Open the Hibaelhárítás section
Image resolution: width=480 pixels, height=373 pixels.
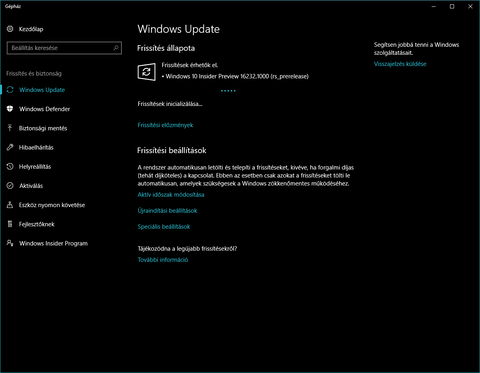click(x=36, y=147)
